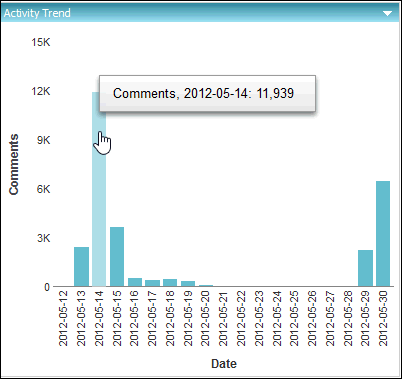This screenshot has width=402, height=379.
Task: Click the 2012-05-26 date label
Action: [312, 318]
